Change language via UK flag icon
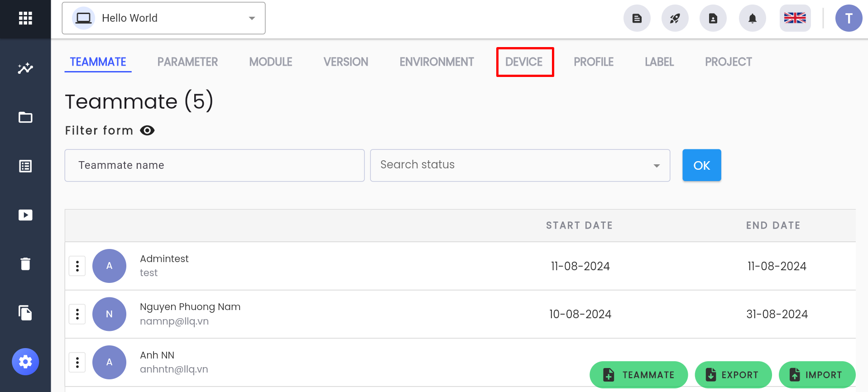 795,18
